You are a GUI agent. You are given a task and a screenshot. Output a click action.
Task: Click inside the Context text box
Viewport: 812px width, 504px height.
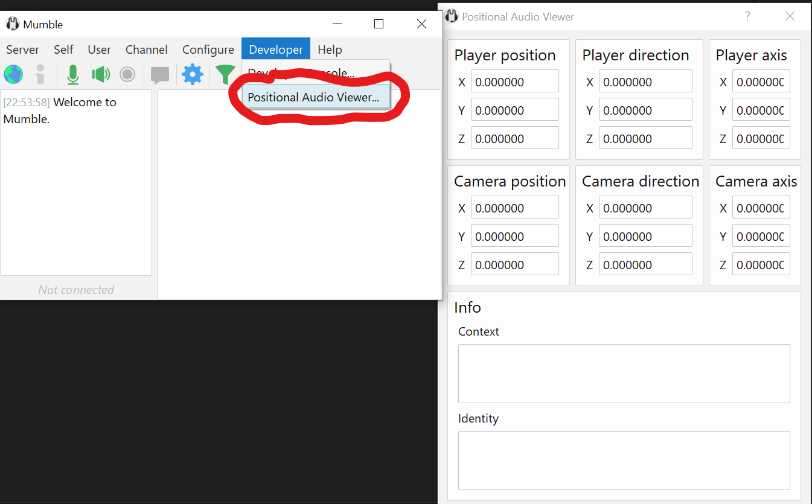[624, 374]
